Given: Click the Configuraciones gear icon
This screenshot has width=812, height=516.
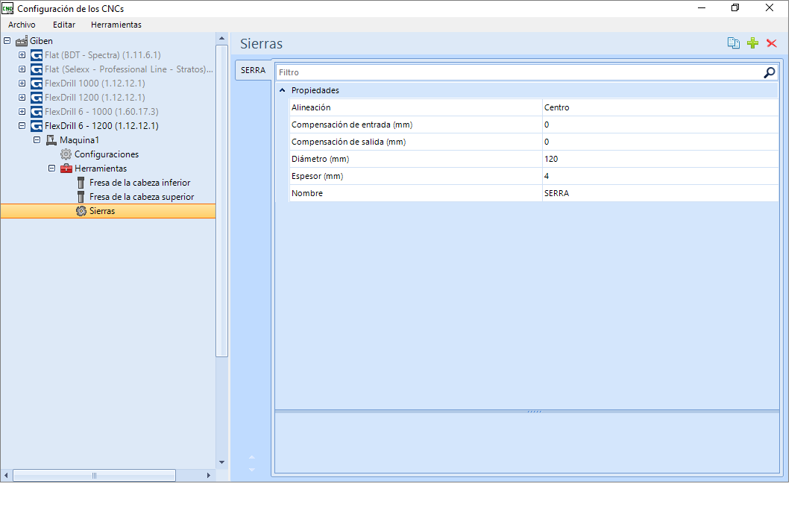Looking at the screenshot, I should (66, 154).
